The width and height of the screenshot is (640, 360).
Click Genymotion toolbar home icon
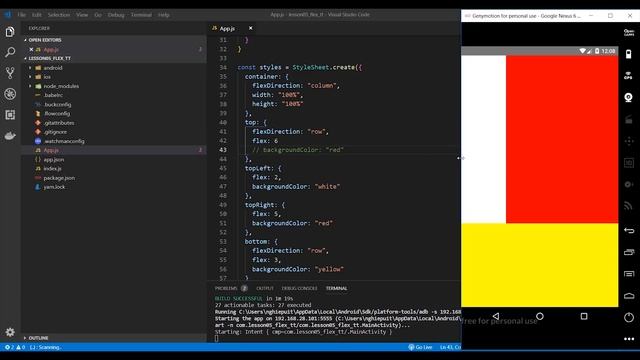point(629,296)
